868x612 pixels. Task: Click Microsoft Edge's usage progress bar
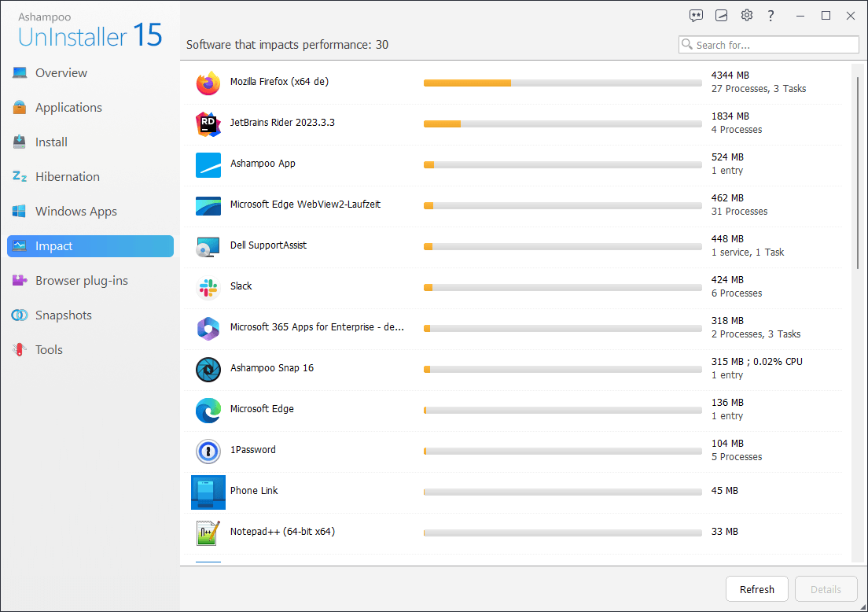[x=562, y=410]
